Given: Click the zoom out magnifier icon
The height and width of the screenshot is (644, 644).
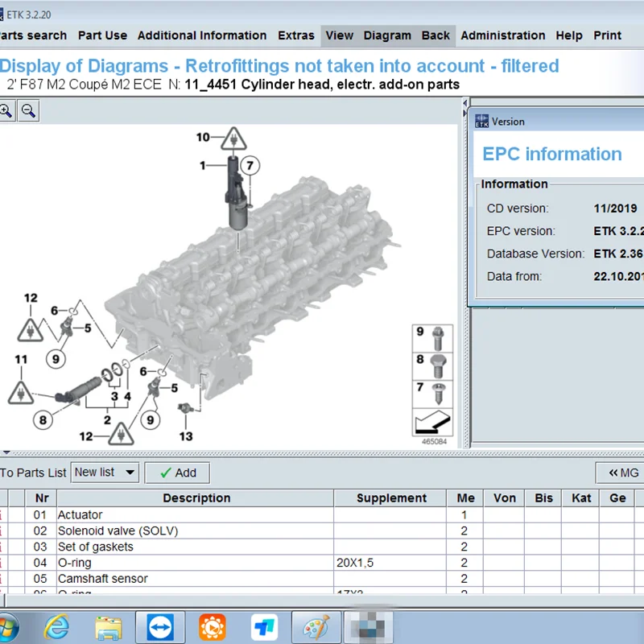Looking at the screenshot, I should coord(28,111).
